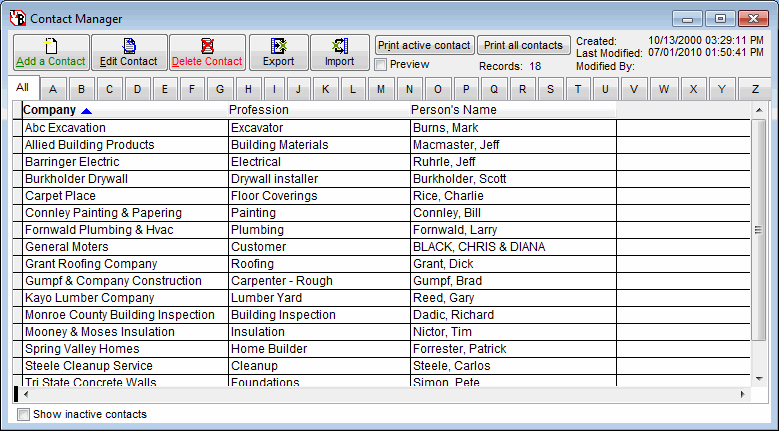Click the horizontal scrollbar right arrow

click(x=742, y=395)
